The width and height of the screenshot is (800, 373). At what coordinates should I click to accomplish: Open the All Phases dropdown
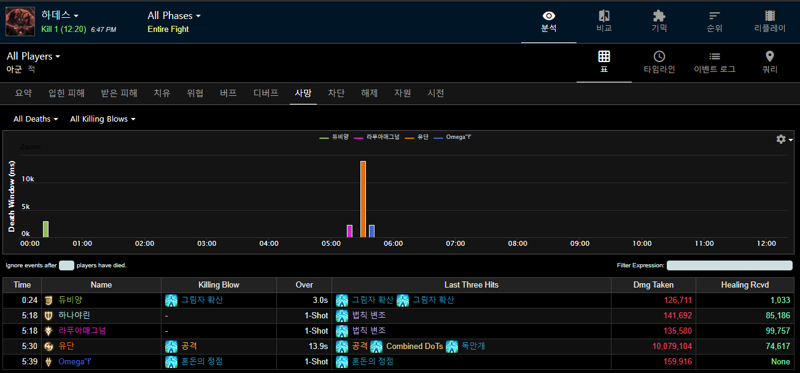[x=174, y=16]
